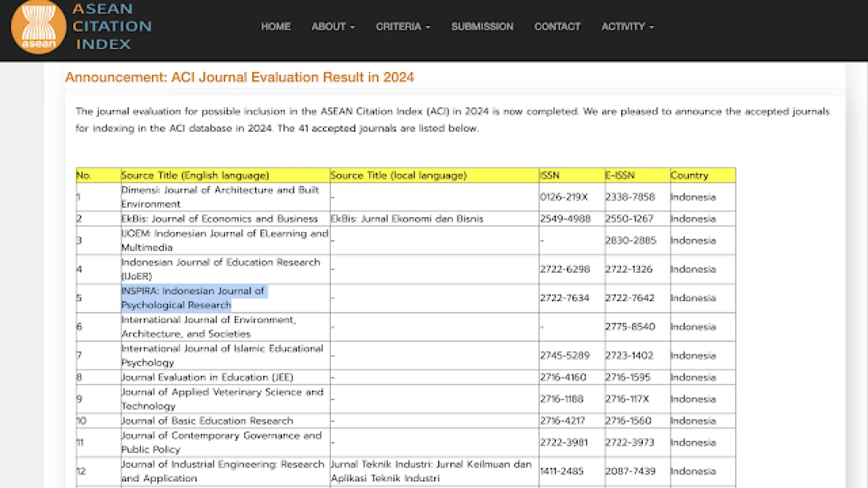The image size is (868, 488).
Task: Select 'EkBis: Journal of Economics and Business'
Action: point(219,219)
